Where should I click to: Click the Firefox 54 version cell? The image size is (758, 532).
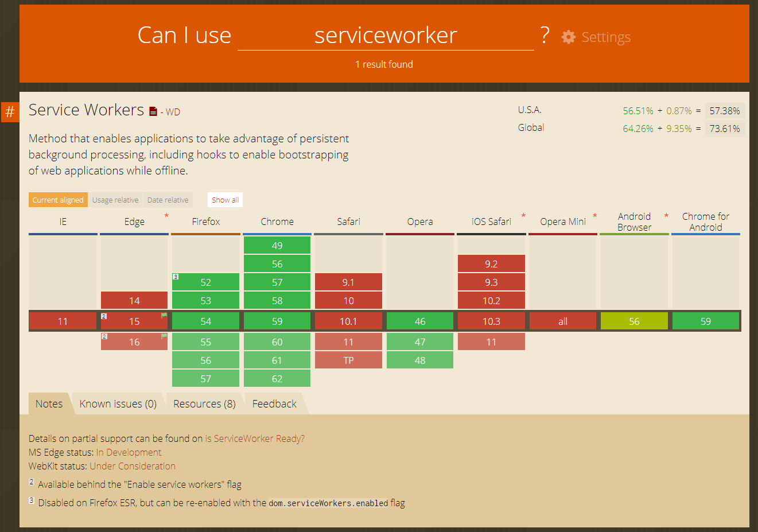(x=206, y=321)
